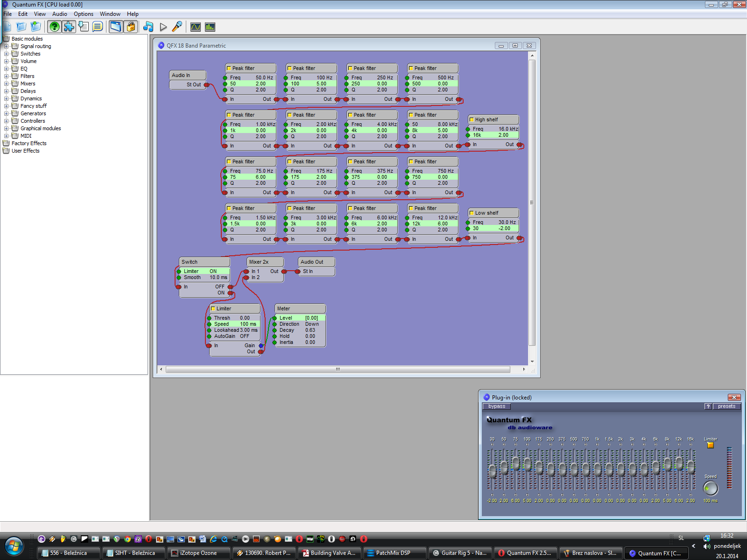Viewport: 747px width, 560px height.
Task: Click the play triangle toolbar icon
Action: coord(163,27)
